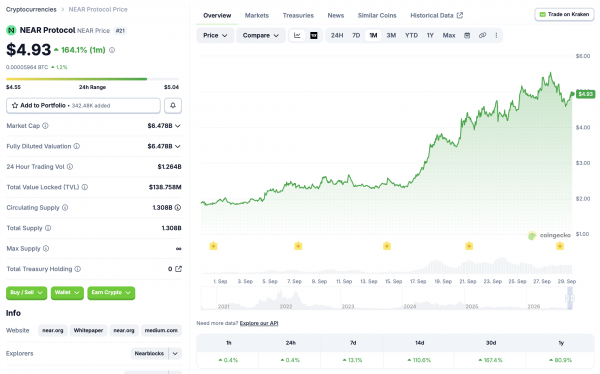The height and width of the screenshot is (374, 600).
Task: Click news marker near 7. Sep
Action: (x=298, y=246)
